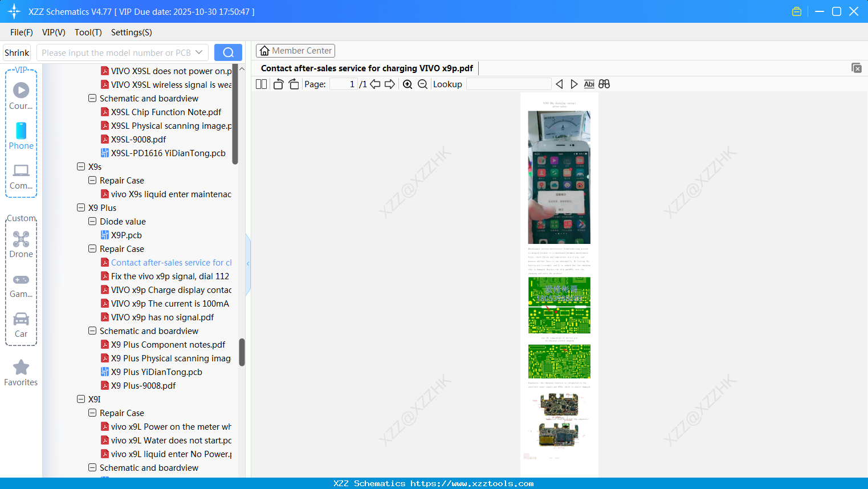Collapse the Diode value folder

(x=92, y=222)
